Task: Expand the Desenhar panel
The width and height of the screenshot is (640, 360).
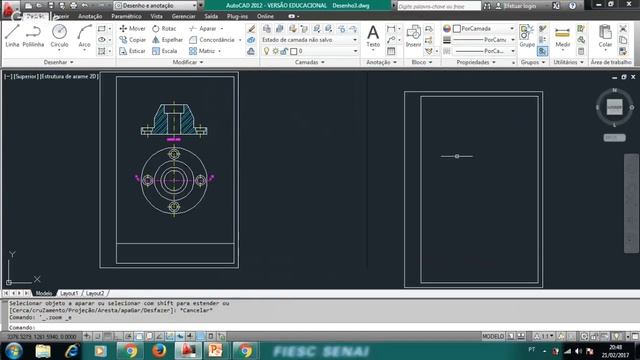Action: pyautogui.click(x=59, y=62)
